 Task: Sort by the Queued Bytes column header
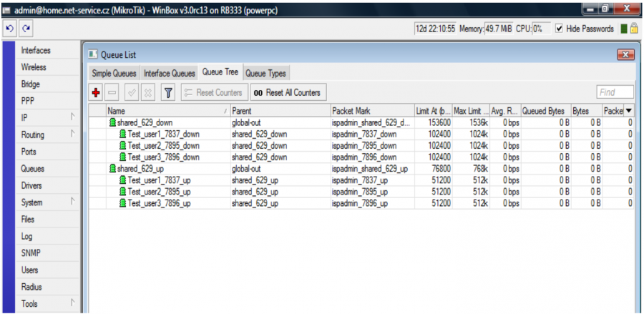pyautogui.click(x=546, y=111)
